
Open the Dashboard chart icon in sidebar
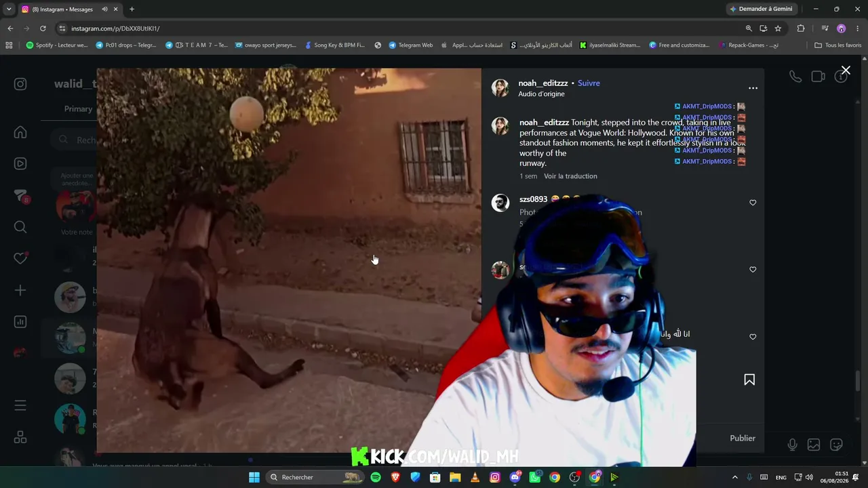click(x=20, y=322)
